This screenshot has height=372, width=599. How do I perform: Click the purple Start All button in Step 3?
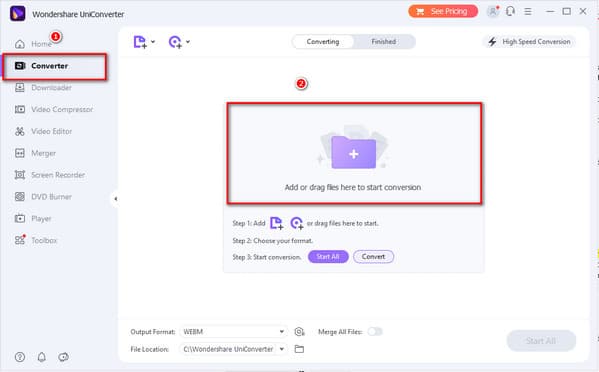coord(328,257)
